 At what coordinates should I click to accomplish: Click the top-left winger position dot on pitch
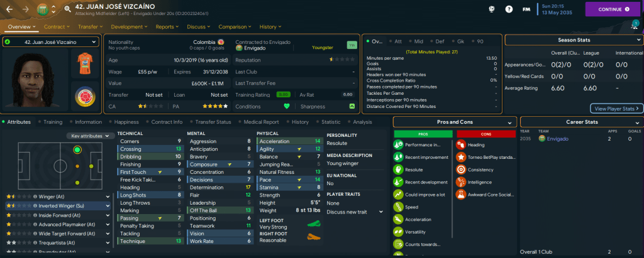(77, 150)
